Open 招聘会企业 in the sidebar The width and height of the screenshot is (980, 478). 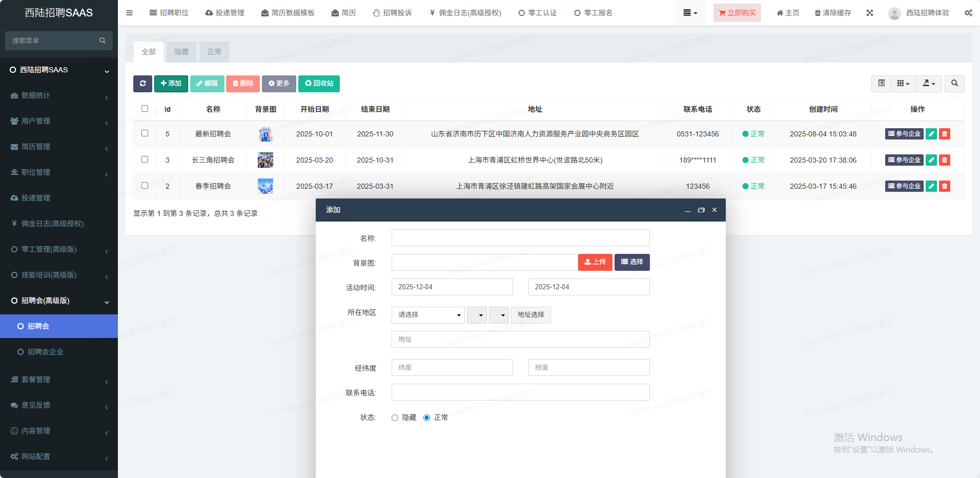45,352
